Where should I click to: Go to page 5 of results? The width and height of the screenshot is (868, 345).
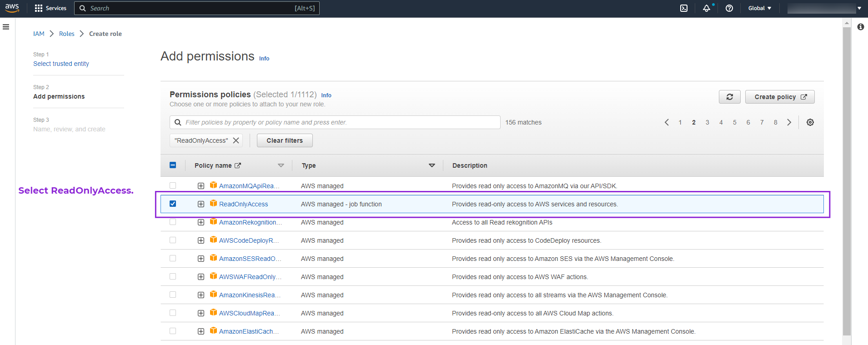tap(735, 122)
